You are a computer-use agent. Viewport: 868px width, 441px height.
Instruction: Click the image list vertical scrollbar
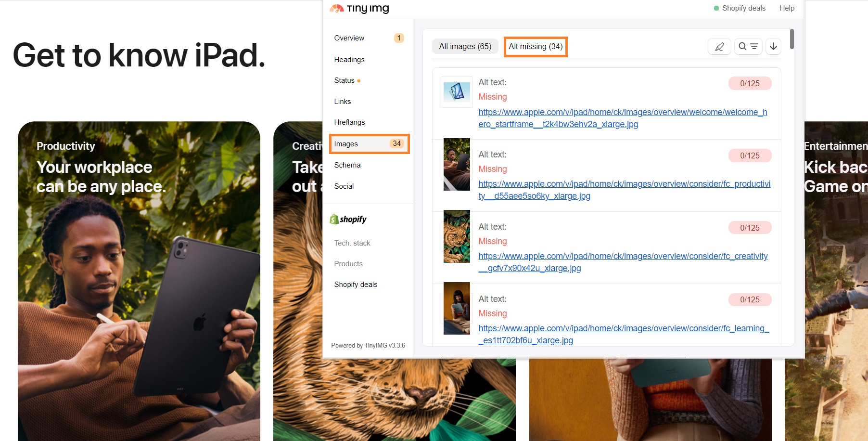[791, 39]
